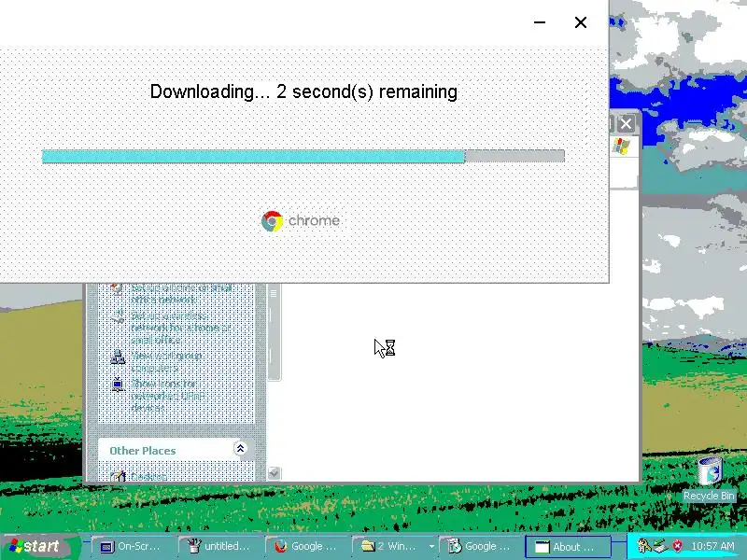Open 'Set up a home or small office network'

[182, 293]
